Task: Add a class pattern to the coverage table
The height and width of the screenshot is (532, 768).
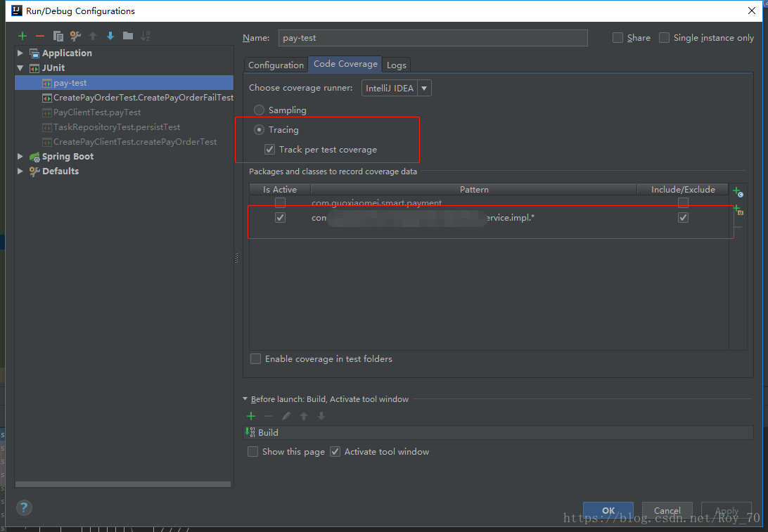Action: pyautogui.click(x=738, y=192)
